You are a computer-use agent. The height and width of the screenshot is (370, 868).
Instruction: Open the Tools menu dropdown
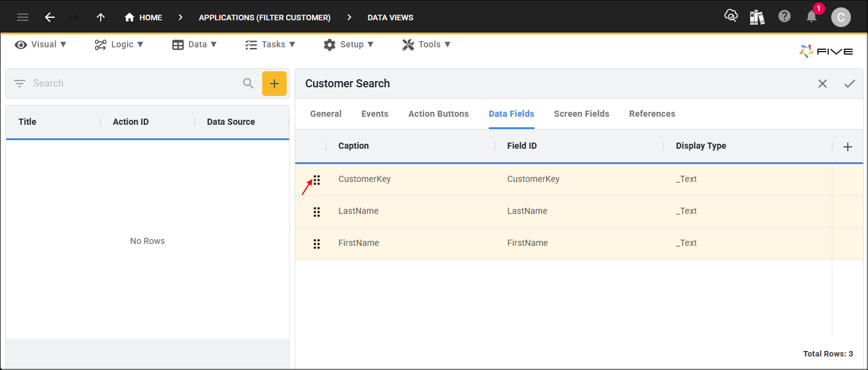[427, 44]
